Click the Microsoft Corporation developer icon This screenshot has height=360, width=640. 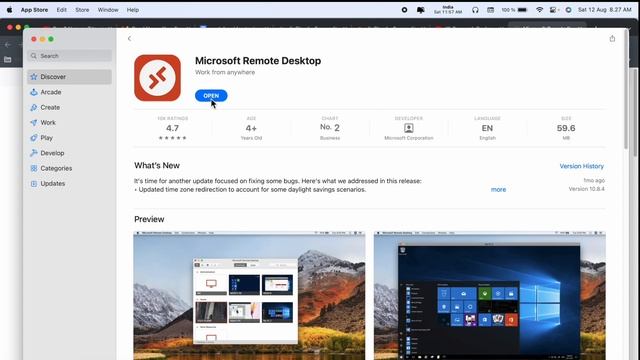pos(409,128)
